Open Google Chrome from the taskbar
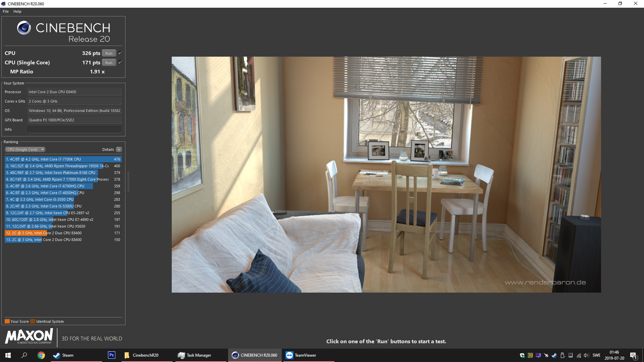This screenshot has width=644, height=362. (41, 355)
